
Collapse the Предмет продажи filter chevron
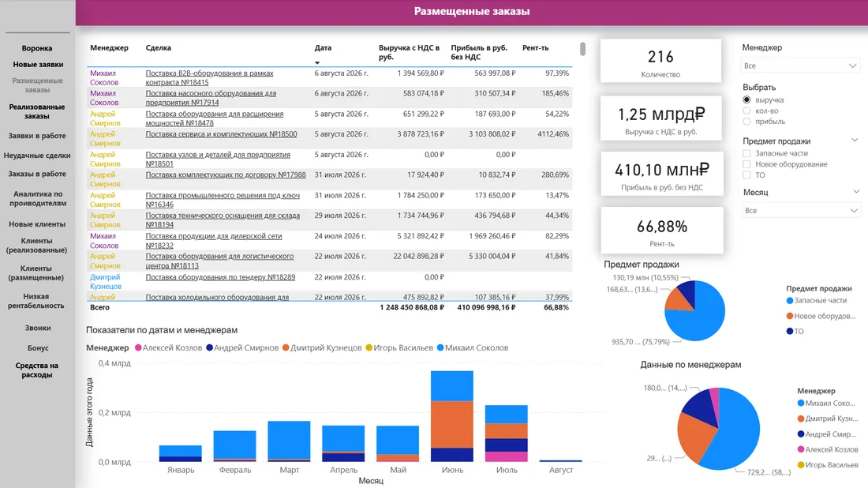point(855,140)
